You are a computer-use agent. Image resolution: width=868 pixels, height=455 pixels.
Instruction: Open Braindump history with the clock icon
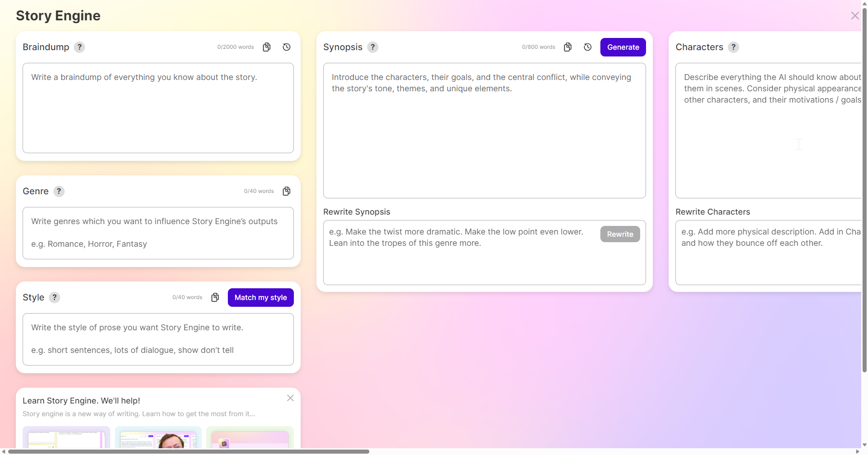(287, 47)
